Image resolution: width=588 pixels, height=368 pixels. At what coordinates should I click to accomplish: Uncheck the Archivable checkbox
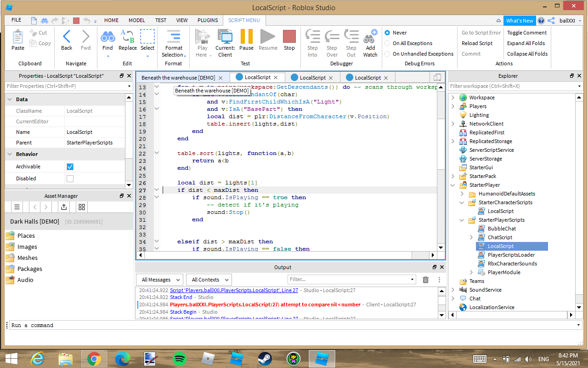point(70,166)
